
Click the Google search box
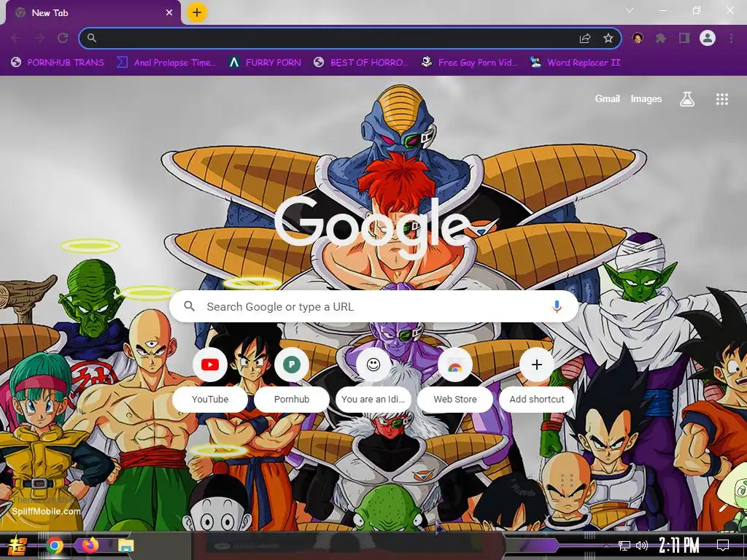pos(374,306)
